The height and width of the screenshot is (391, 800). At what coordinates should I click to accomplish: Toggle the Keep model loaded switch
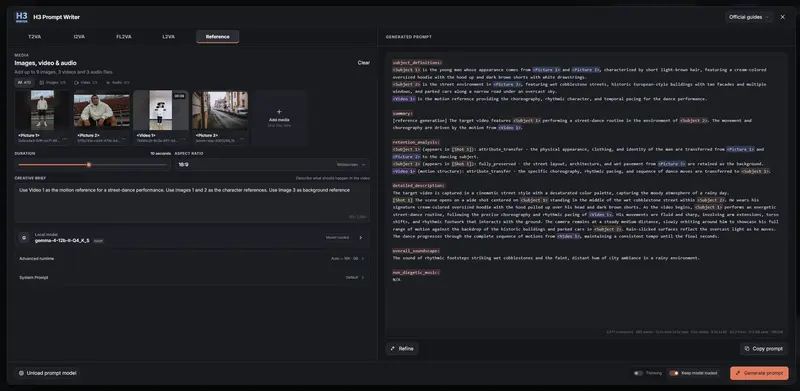[674, 373]
